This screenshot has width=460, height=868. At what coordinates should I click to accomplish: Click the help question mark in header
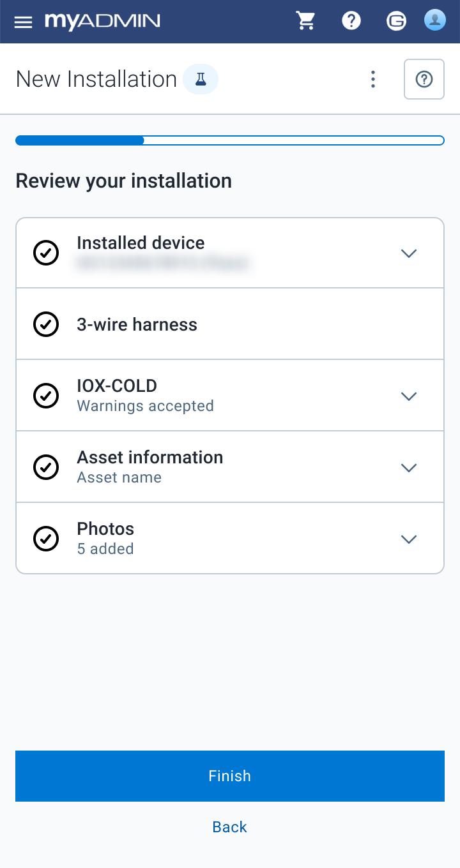[351, 21]
